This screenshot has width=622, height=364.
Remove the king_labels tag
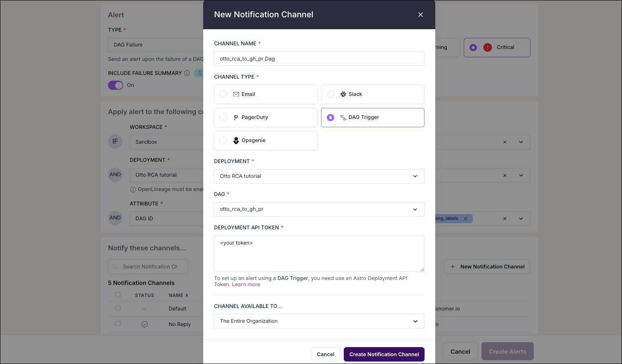(x=465, y=219)
